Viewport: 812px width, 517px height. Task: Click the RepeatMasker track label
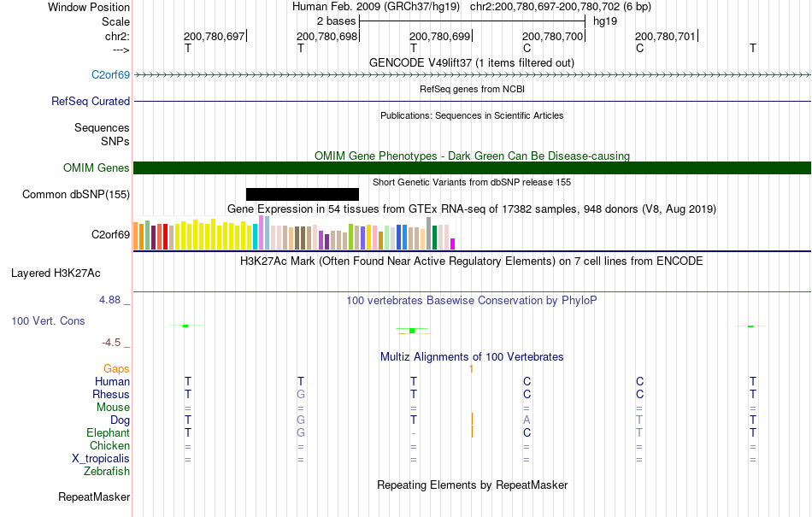pyautogui.click(x=94, y=496)
